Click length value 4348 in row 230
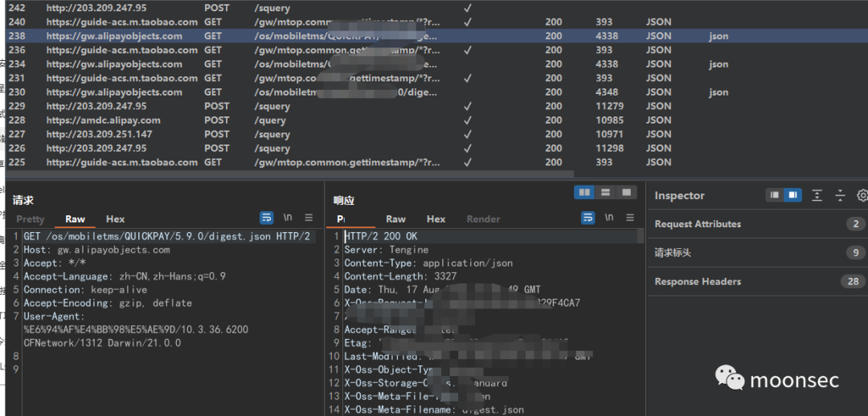Screen dimensions: 868x416 (607, 92)
